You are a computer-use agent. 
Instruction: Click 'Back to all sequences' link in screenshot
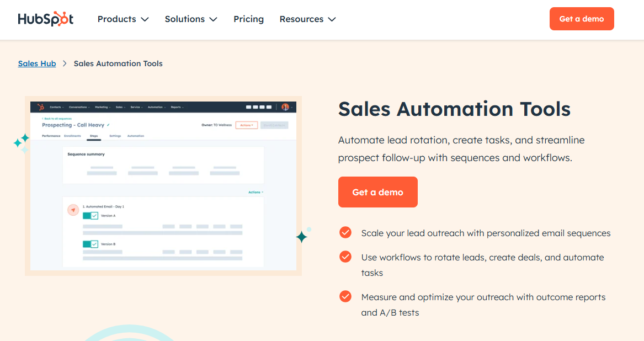[57, 119]
